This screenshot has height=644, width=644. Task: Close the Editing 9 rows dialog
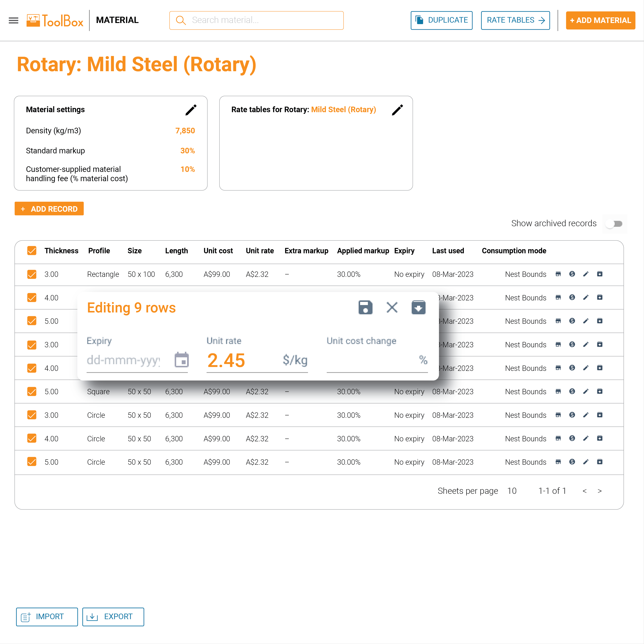coord(392,307)
